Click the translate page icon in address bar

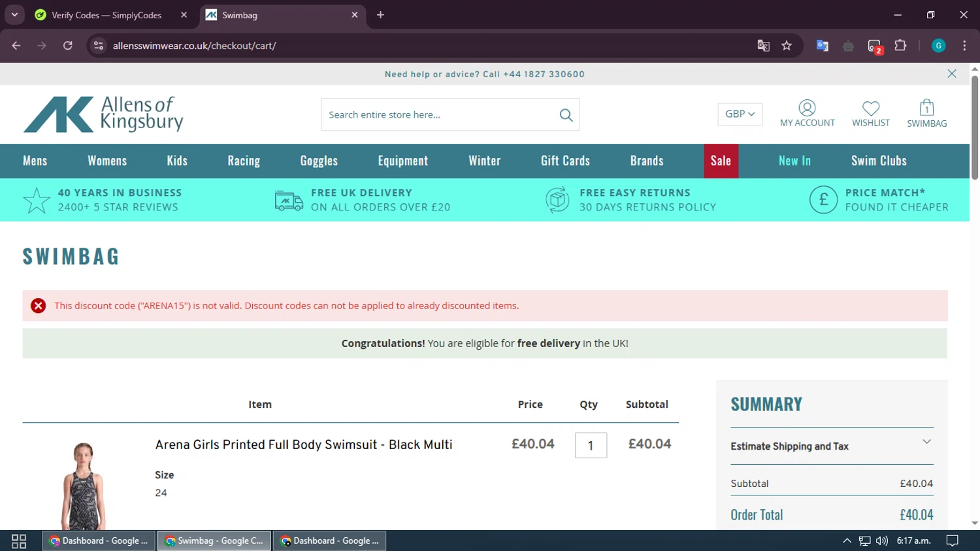[763, 46]
